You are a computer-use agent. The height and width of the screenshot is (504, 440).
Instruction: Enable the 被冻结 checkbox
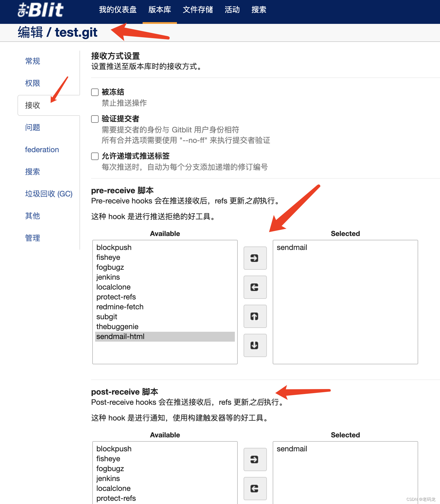pyautogui.click(x=95, y=92)
